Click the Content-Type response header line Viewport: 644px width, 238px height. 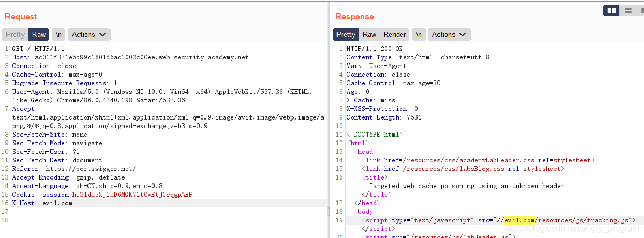[x=418, y=57]
